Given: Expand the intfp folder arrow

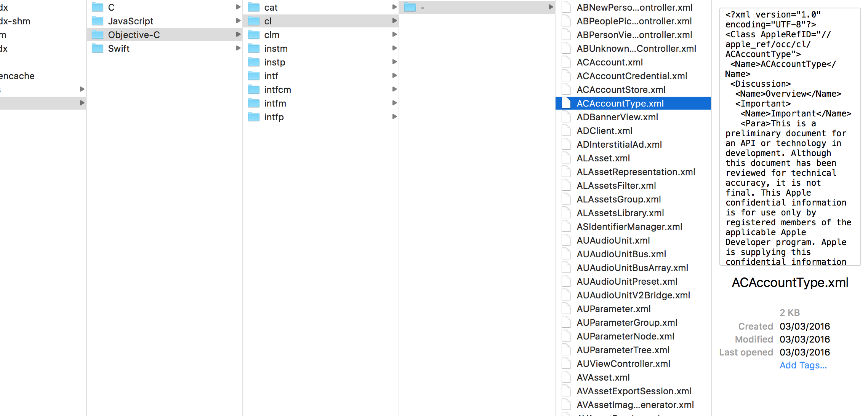Looking at the screenshot, I should coord(394,117).
